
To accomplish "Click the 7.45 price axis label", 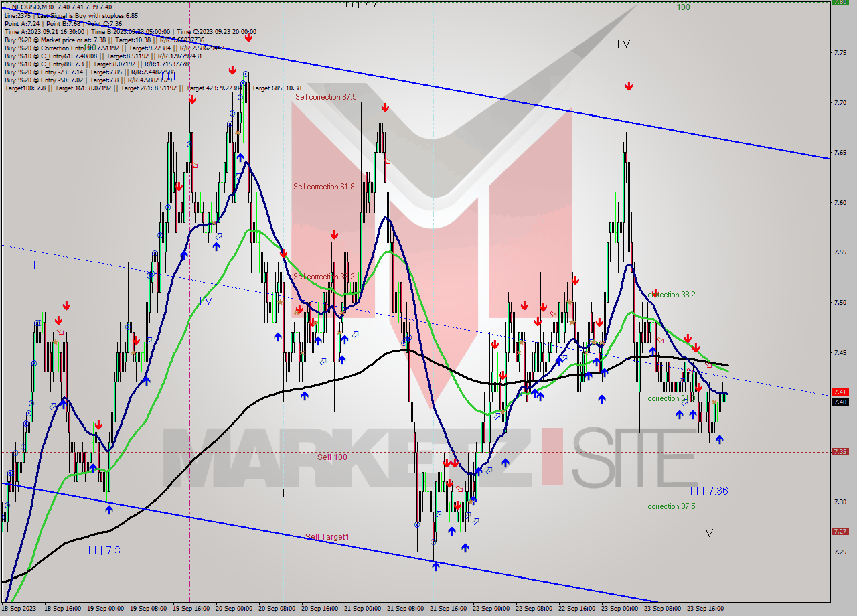I will click(840, 353).
